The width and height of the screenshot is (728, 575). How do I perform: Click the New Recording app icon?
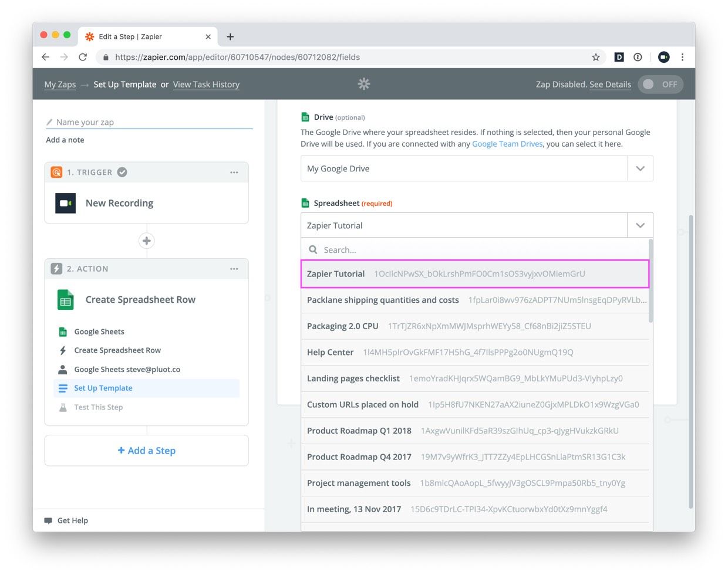(66, 203)
